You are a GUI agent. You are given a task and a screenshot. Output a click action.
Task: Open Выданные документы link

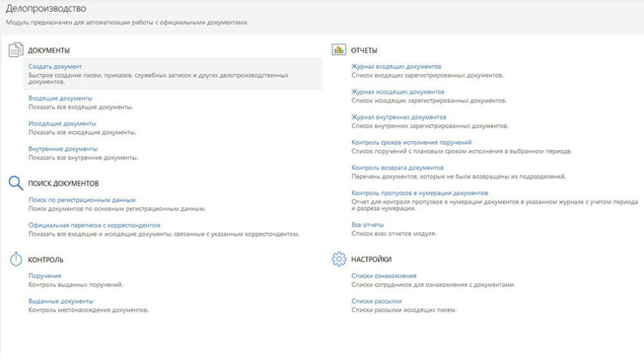61,301
